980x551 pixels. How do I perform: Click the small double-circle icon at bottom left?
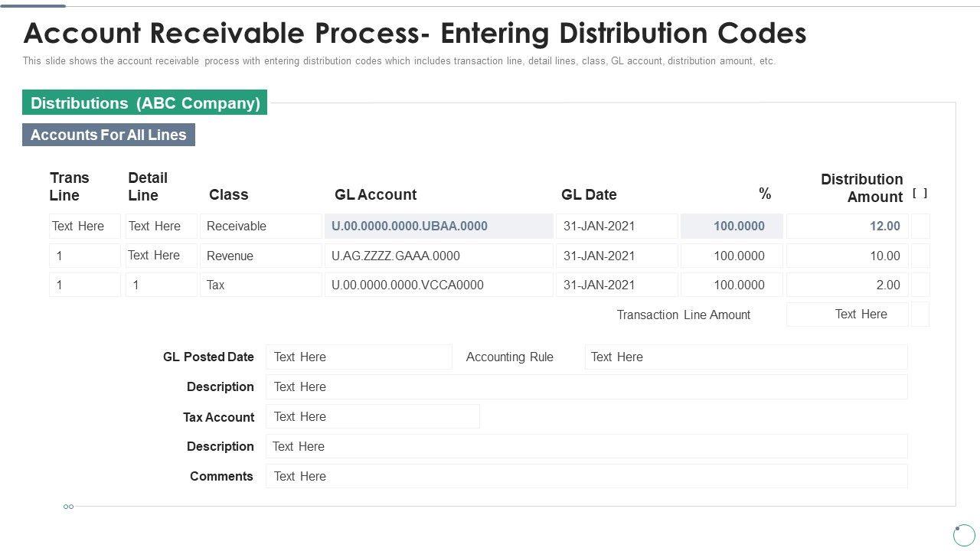(x=68, y=507)
